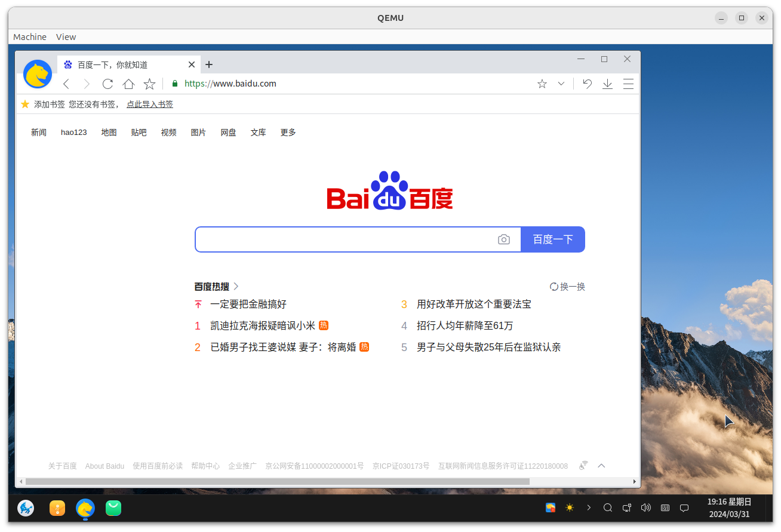
Task: Open hot search 一定要把金融搞好
Action: [x=248, y=305]
